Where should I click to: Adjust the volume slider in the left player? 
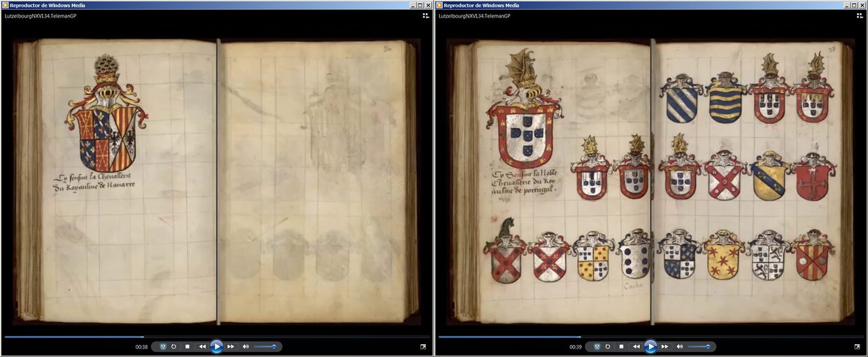click(265, 346)
